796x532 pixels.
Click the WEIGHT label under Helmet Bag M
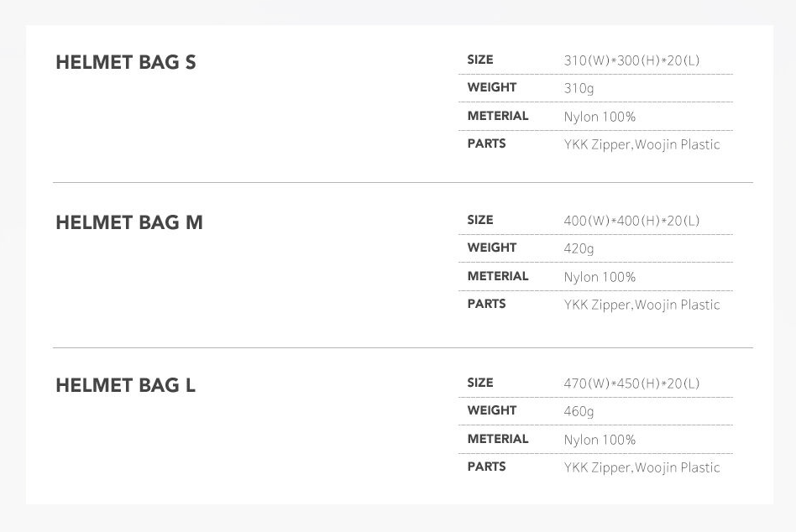[x=492, y=248]
